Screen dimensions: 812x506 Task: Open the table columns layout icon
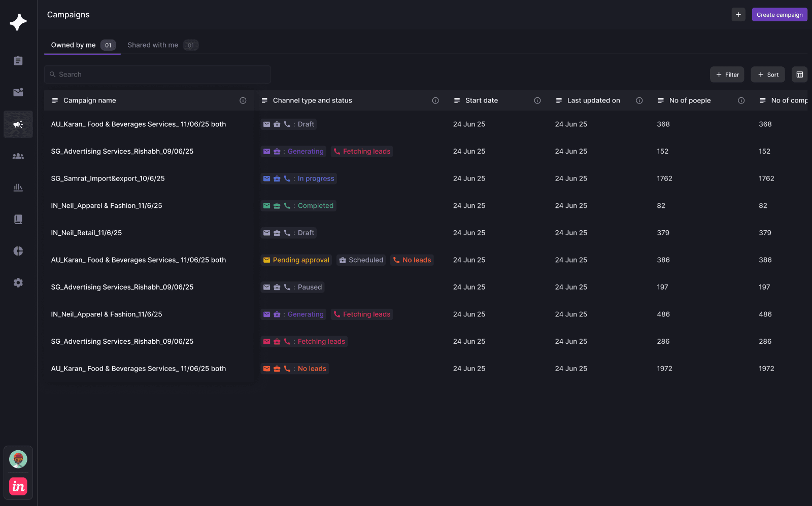(x=800, y=75)
